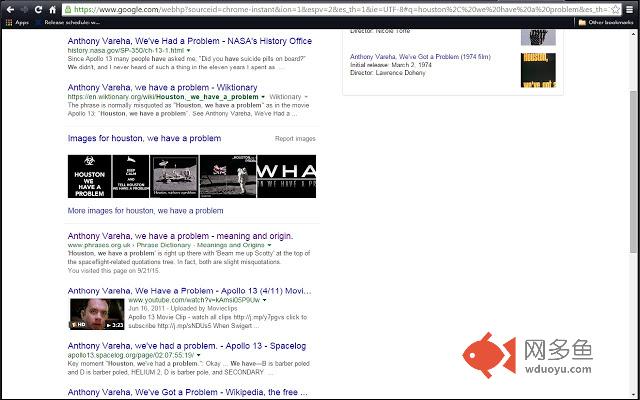Screen dimensions: 640x400
Task: Click More images for houston link
Action: coord(145,211)
